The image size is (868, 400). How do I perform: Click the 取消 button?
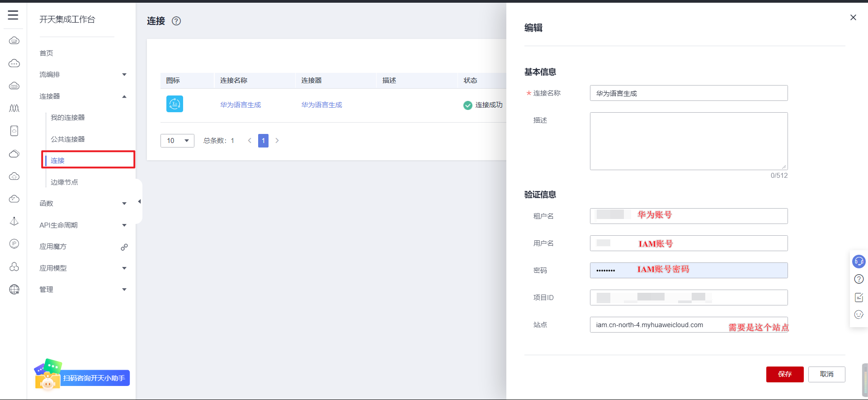(x=827, y=374)
